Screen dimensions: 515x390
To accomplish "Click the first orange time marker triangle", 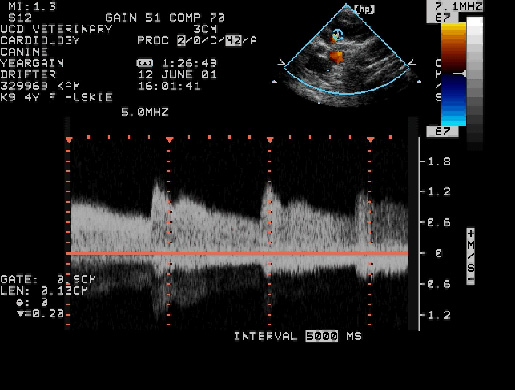I will 69,140.
